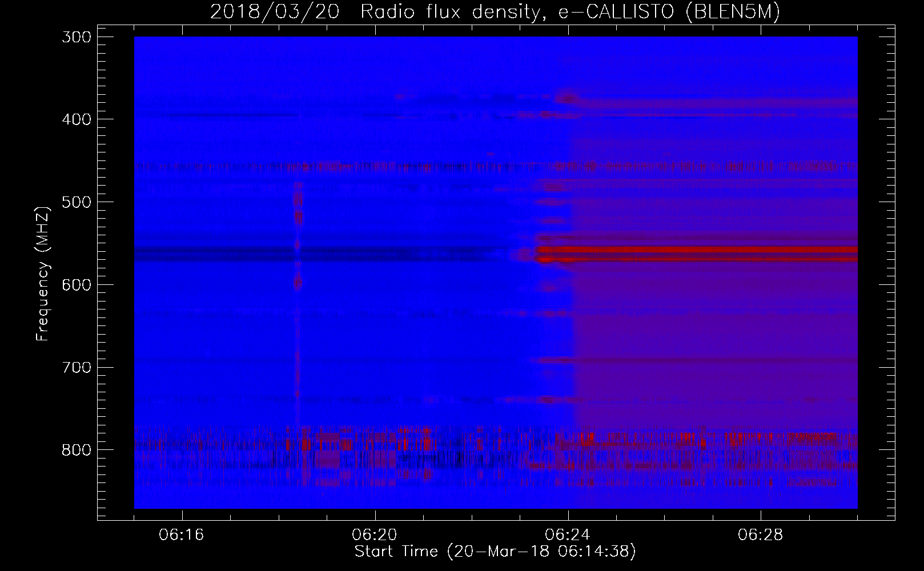Click the 06:20 time tick label
The width and height of the screenshot is (924, 571).
(375, 535)
